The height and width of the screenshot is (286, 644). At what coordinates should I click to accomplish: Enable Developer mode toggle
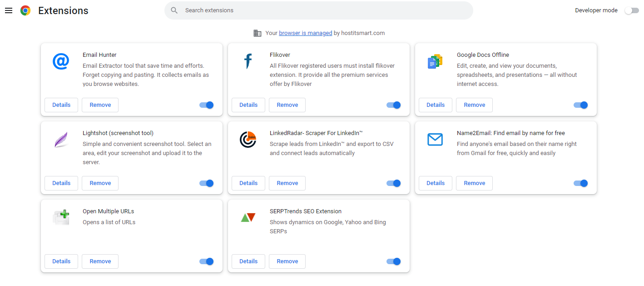[631, 10]
